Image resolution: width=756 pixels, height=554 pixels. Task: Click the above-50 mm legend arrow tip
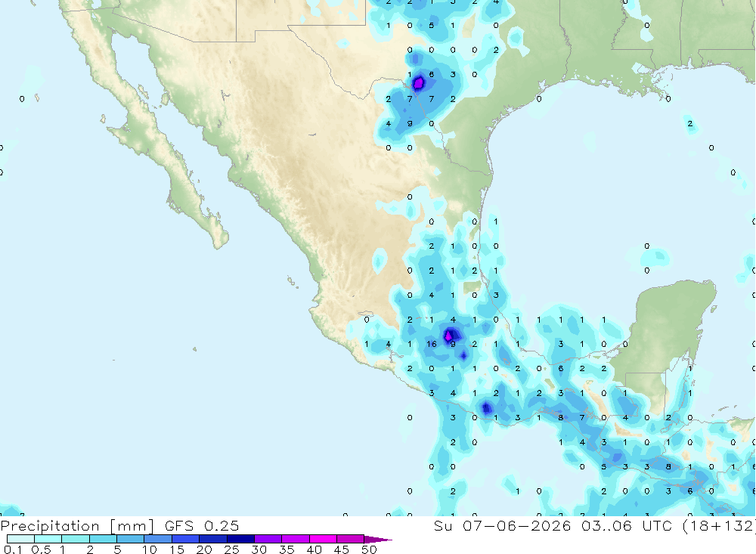[x=379, y=540]
